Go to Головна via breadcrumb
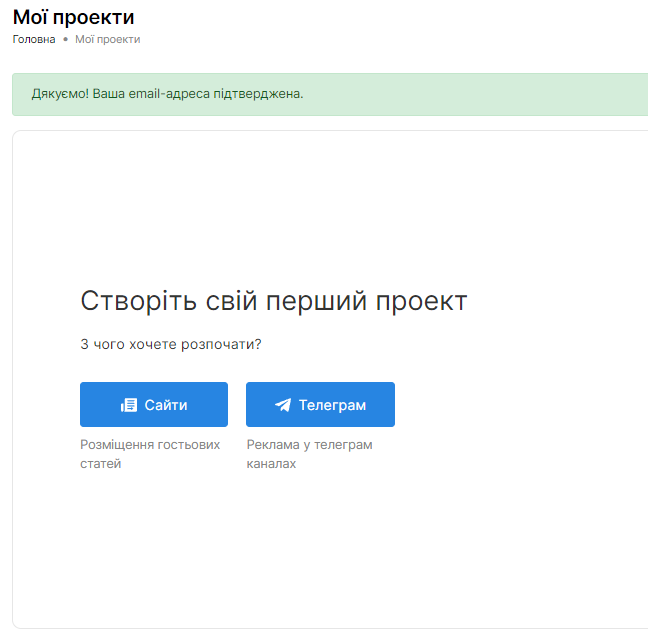The width and height of the screenshot is (648, 637). tap(34, 39)
